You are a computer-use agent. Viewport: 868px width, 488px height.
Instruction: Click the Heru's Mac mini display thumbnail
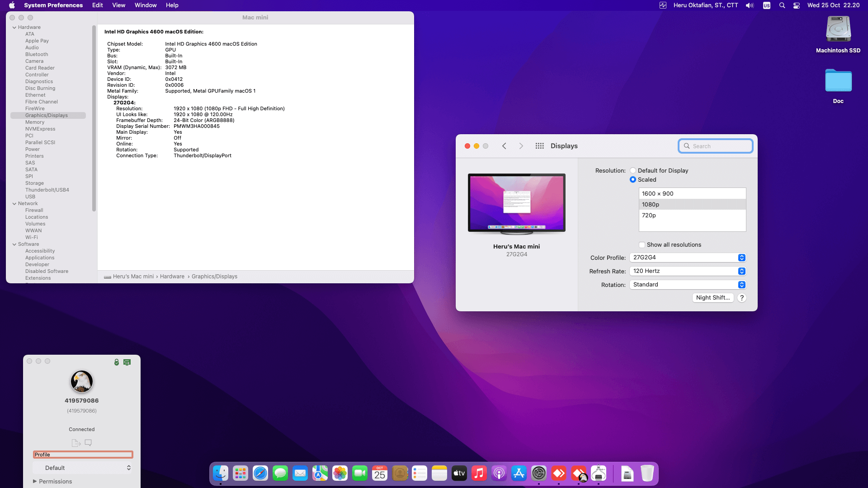(517, 203)
